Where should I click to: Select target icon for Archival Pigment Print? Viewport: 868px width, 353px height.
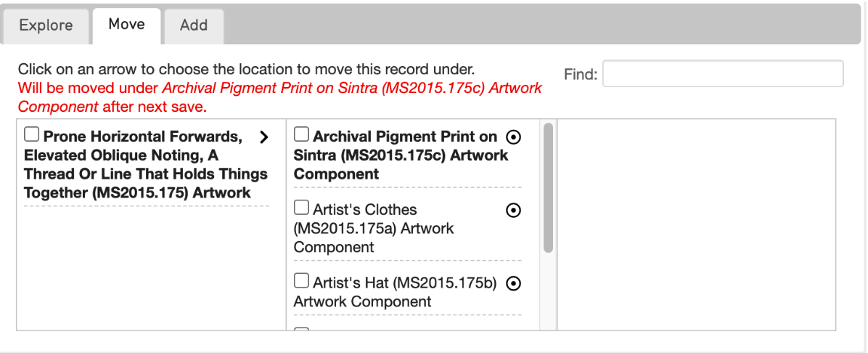tap(514, 137)
